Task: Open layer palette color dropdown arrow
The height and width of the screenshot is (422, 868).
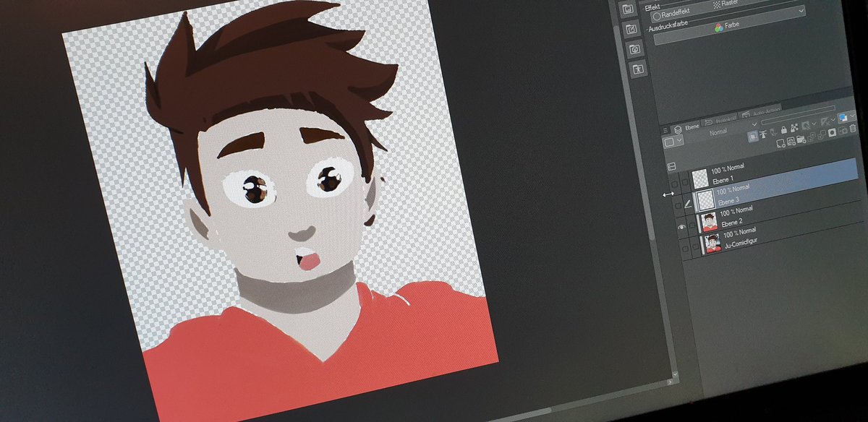Action: [679, 139]
